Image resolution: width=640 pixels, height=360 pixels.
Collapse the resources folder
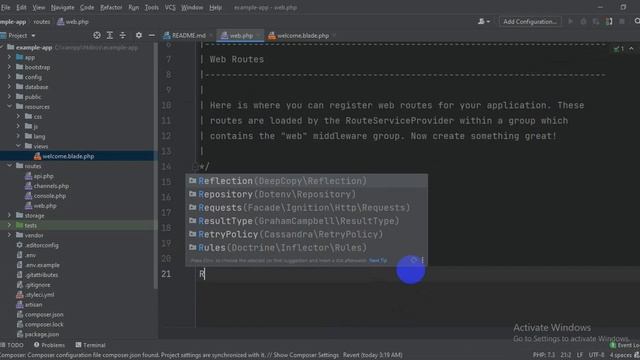point(9,107)
